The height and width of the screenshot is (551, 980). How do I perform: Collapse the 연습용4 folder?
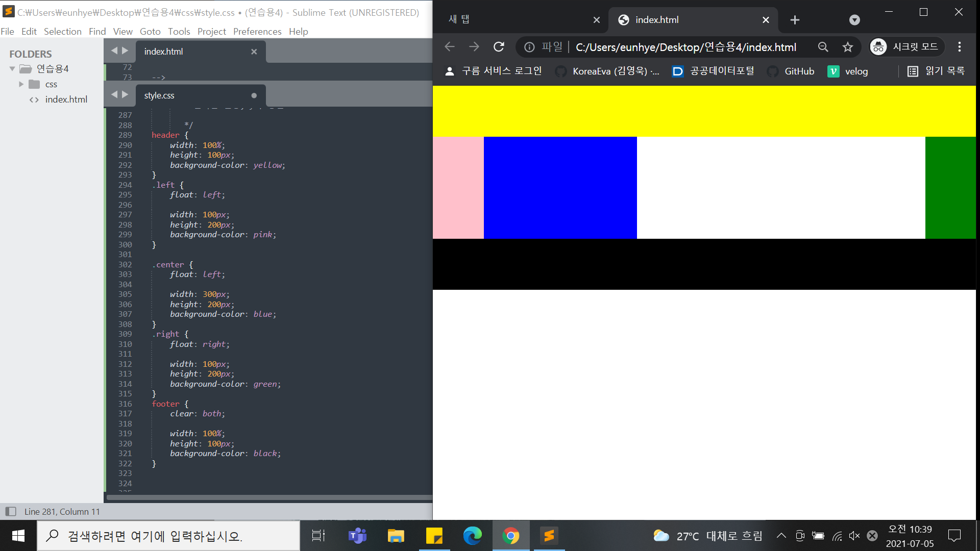point(12,69)
